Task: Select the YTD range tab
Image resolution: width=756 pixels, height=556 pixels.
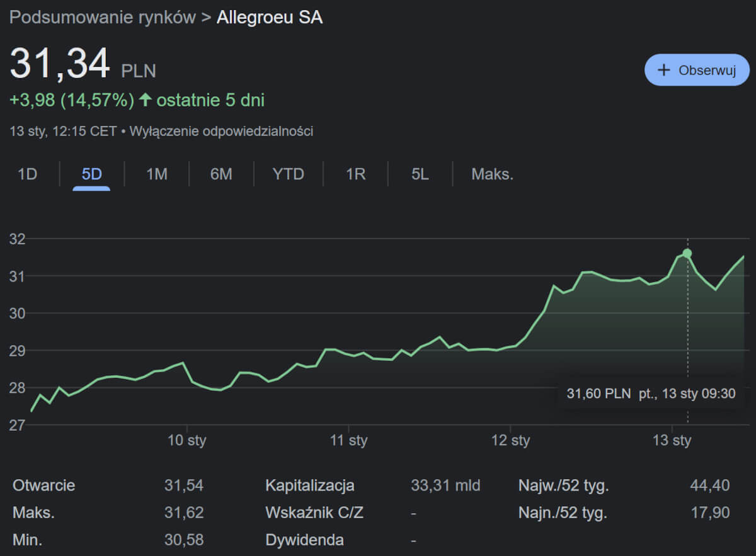Action: 288,174
